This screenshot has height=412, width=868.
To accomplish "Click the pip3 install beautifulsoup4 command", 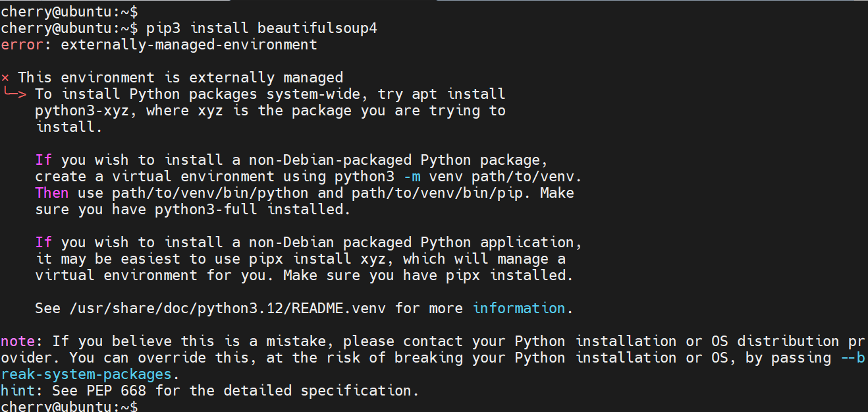I will coord(263,28).
